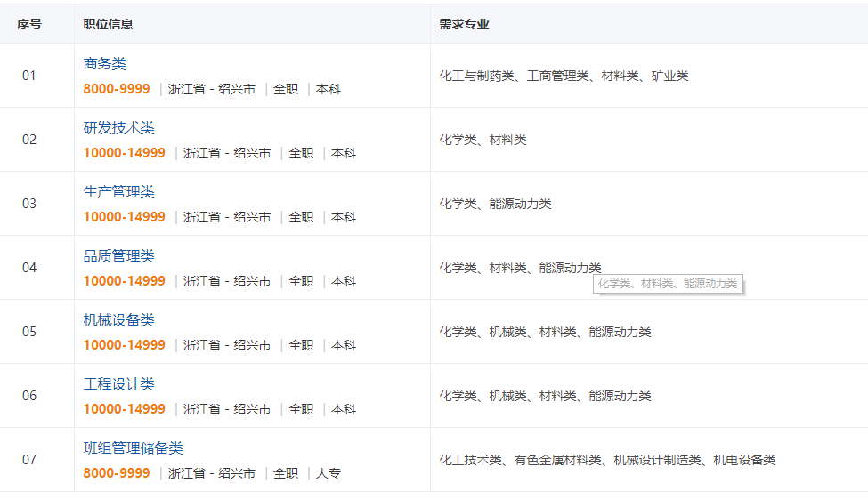
Task: Click the 序号 column header
Action: [29, 24]
